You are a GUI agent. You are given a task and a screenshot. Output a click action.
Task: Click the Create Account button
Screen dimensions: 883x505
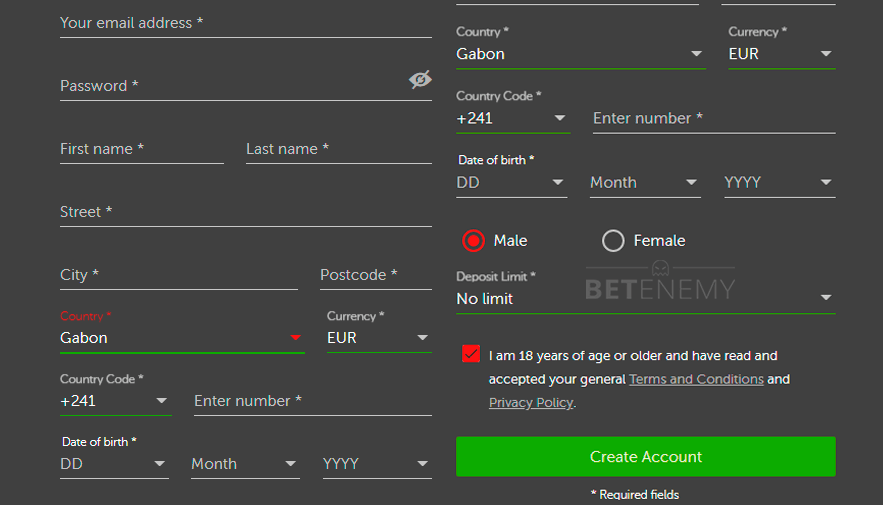point(645,457)
